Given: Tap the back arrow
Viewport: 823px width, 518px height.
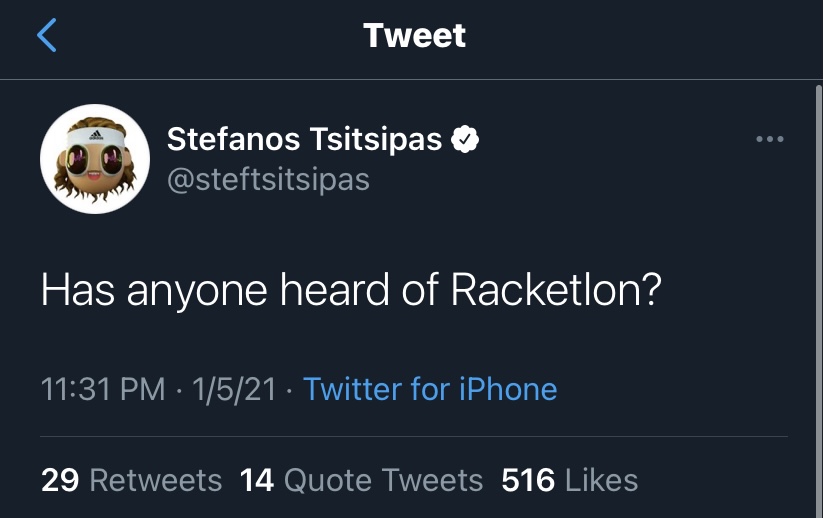Looking at the screenshot, I should pos(47,37).
